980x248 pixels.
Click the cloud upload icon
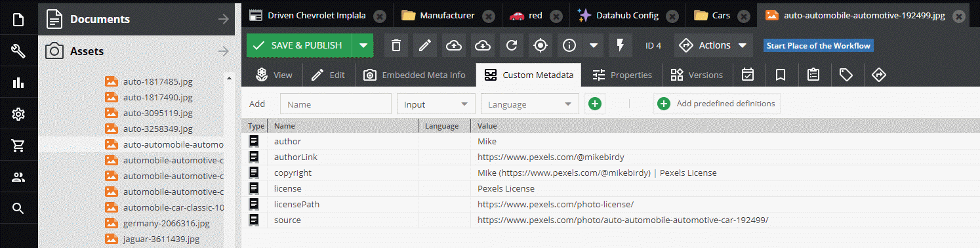pos(453,45)
